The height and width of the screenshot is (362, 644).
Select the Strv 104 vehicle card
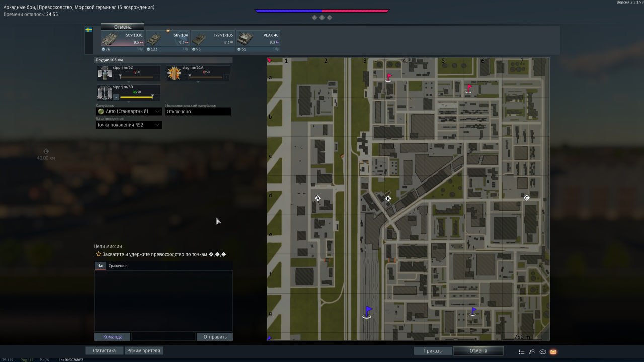tap(168, 39)
